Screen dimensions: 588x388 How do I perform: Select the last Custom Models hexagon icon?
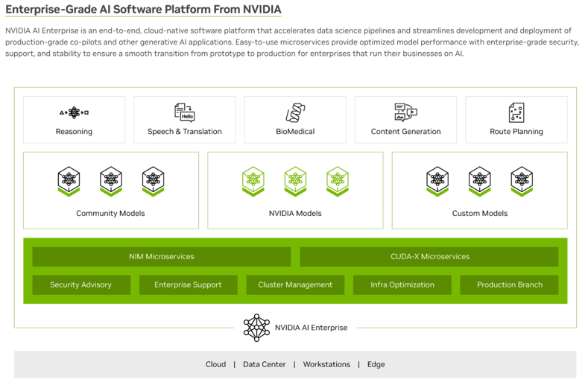point(522,182)
